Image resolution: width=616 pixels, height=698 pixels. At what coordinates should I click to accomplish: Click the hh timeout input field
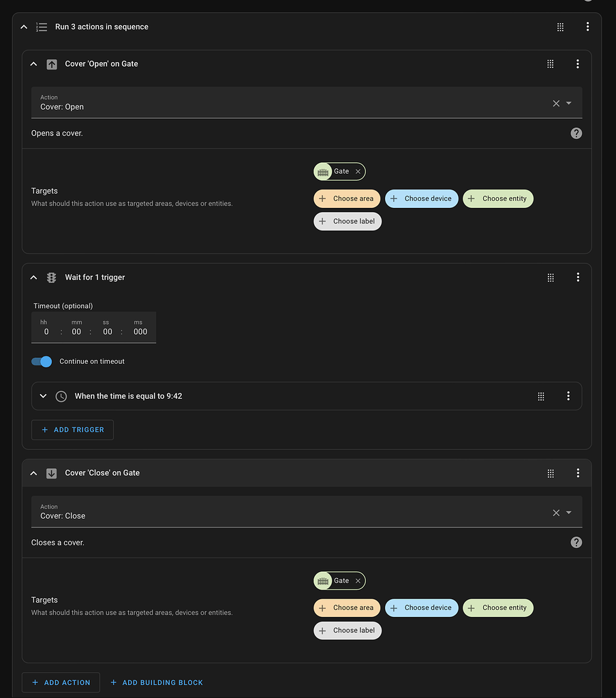(x=45, y=332)
